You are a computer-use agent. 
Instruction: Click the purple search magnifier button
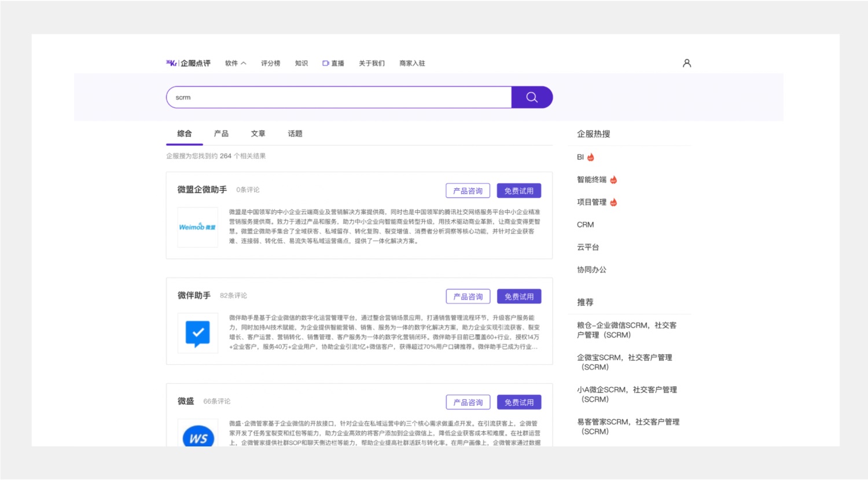pyautogui.click(x=532, y=97)
